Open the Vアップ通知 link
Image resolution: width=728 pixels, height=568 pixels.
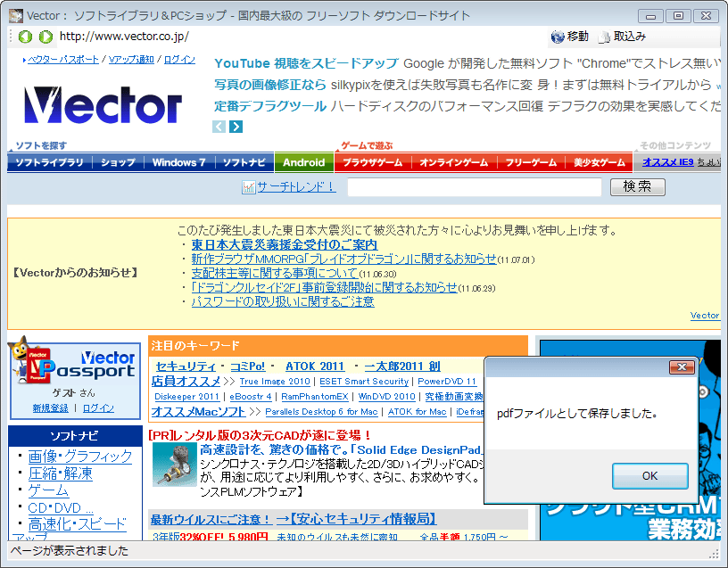131,60
